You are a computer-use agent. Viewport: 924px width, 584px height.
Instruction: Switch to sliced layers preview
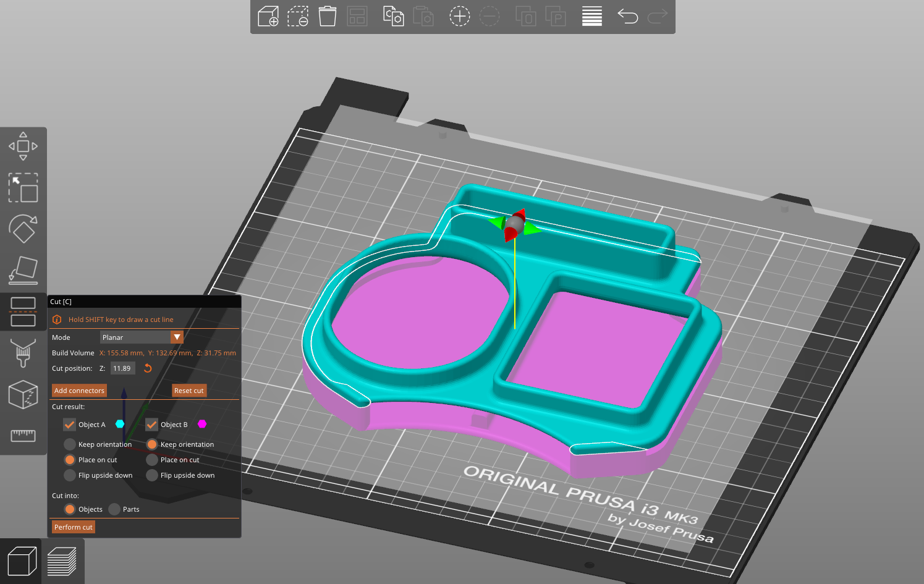[62, 562]
